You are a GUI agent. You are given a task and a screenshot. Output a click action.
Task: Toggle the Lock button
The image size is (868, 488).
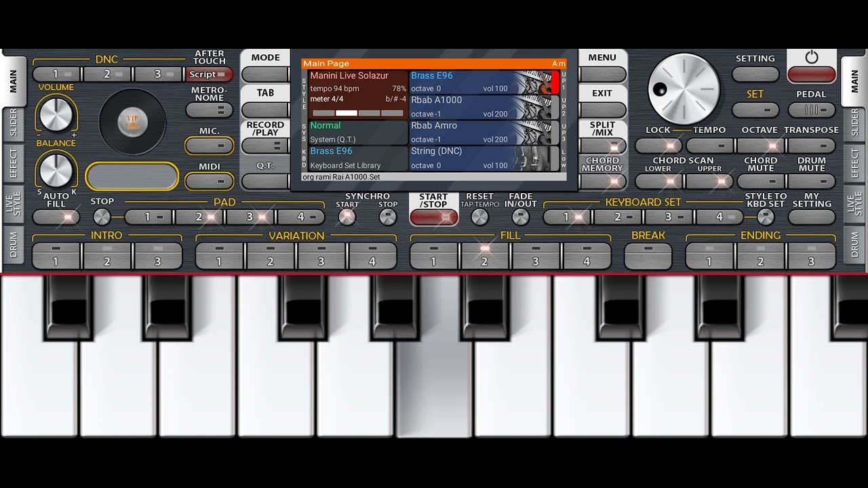(x=658, y=145)
